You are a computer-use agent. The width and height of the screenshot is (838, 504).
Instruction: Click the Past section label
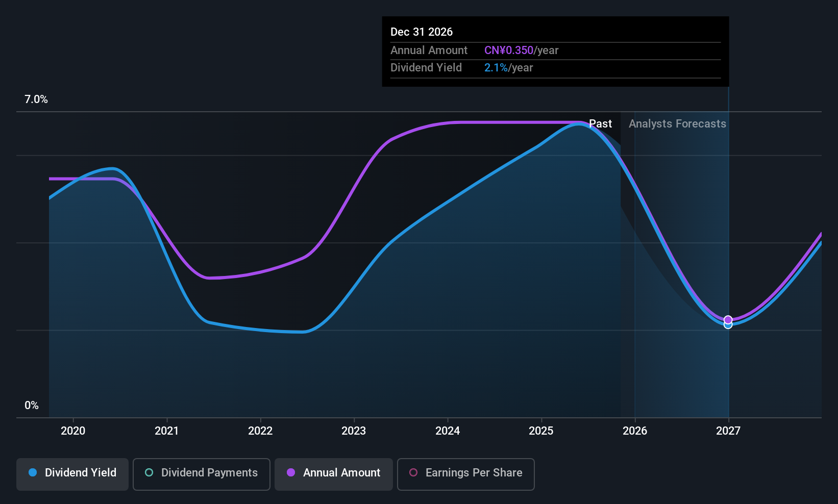click(600, 124)
